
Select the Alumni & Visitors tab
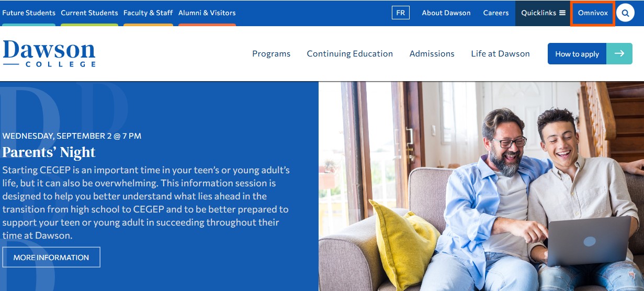[207, 13]
